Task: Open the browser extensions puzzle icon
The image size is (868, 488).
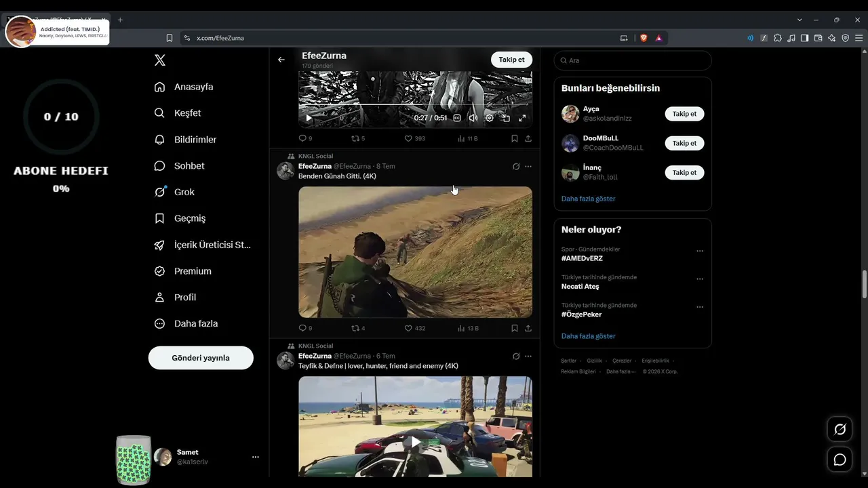Action: click(x=778, y=38)
